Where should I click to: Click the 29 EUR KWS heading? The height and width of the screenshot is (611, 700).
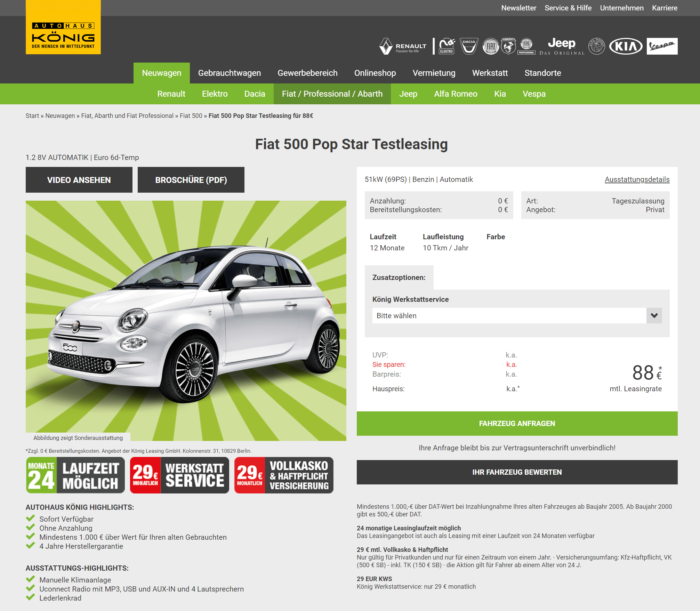click(374, 579)
